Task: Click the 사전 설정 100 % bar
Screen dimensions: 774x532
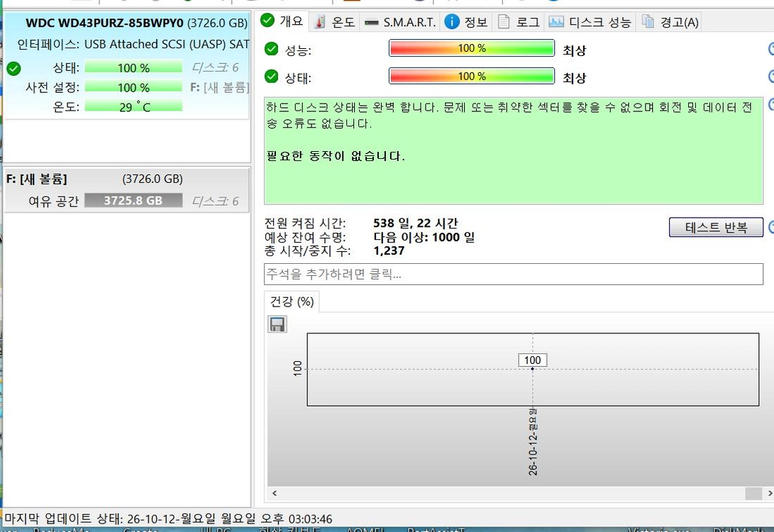Action: coord(133,87)
